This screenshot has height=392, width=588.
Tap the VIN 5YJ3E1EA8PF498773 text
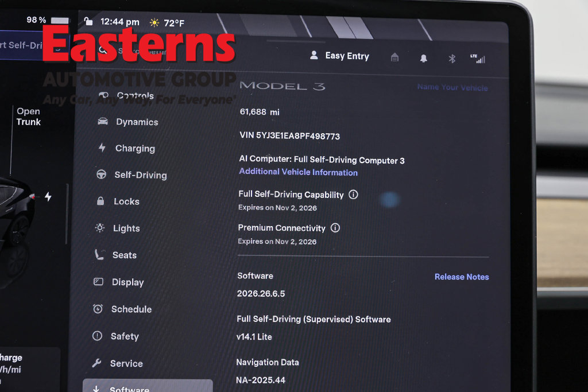coord(290,135)
